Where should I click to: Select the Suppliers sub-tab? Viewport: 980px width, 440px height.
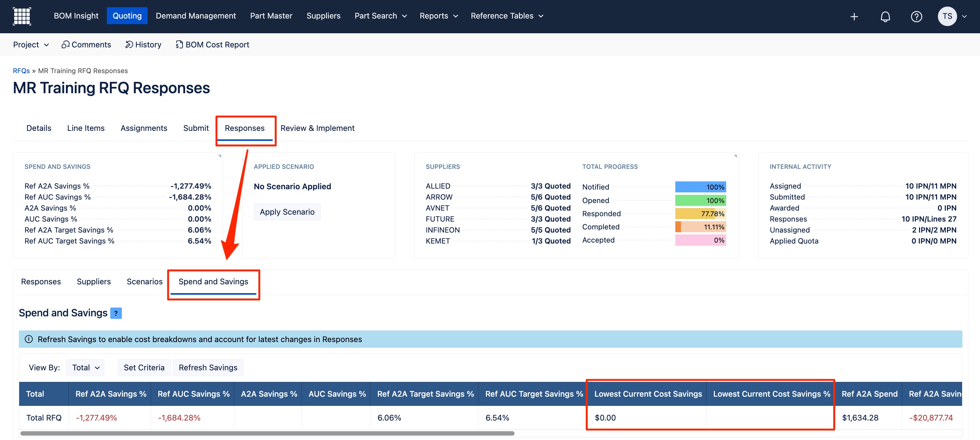point(94,282)
